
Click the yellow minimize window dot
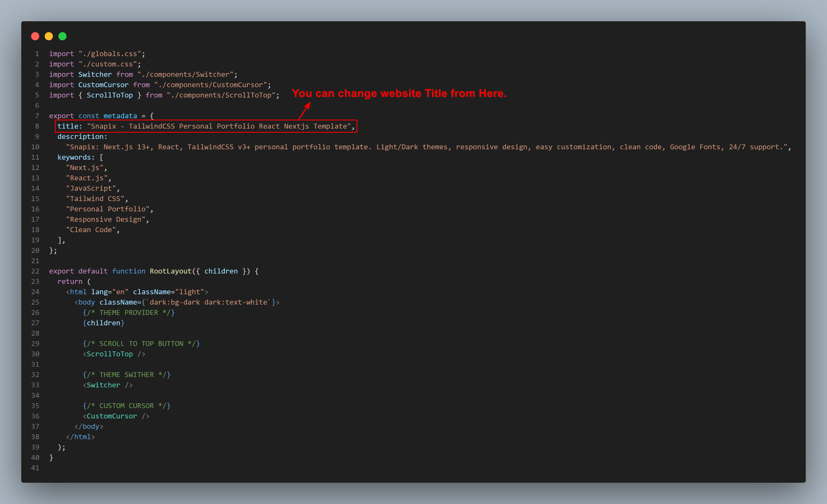(x=49, y=36)
